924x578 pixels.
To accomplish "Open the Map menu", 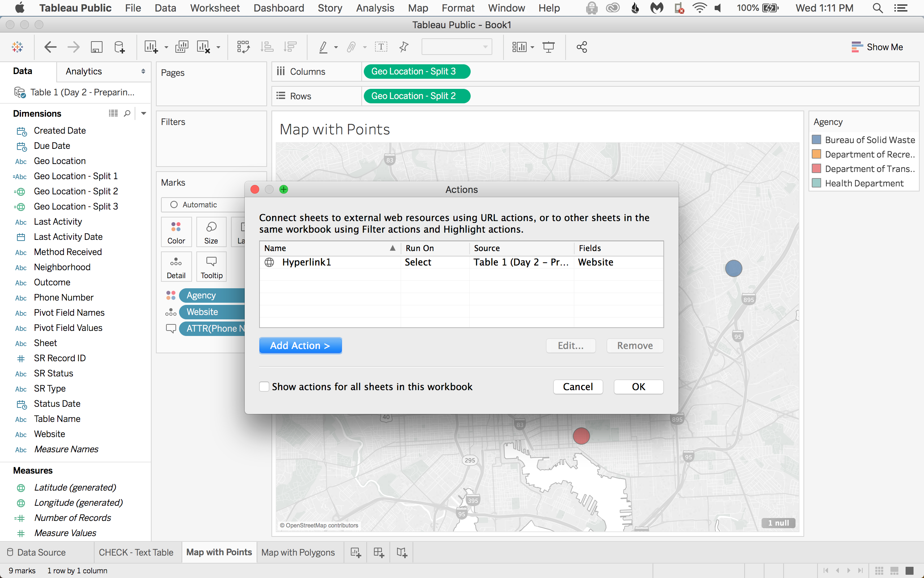I will [x=418, y=8].
